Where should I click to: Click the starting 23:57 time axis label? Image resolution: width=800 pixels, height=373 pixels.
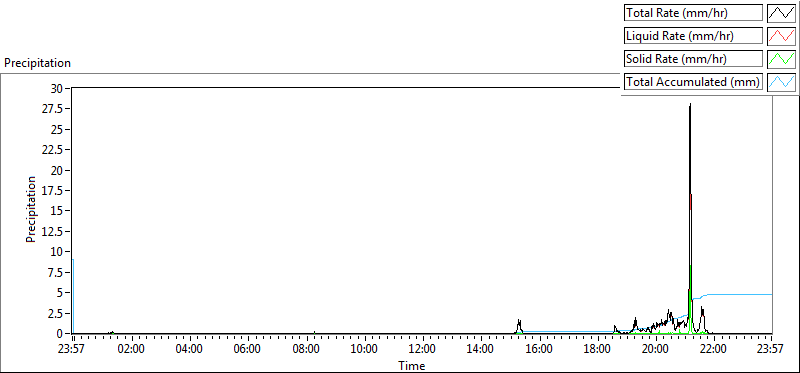71,350
